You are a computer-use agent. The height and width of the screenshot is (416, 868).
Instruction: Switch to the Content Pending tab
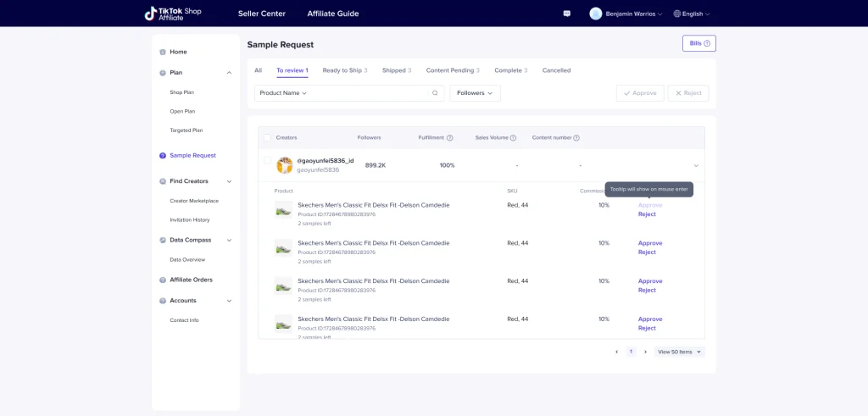453,70
